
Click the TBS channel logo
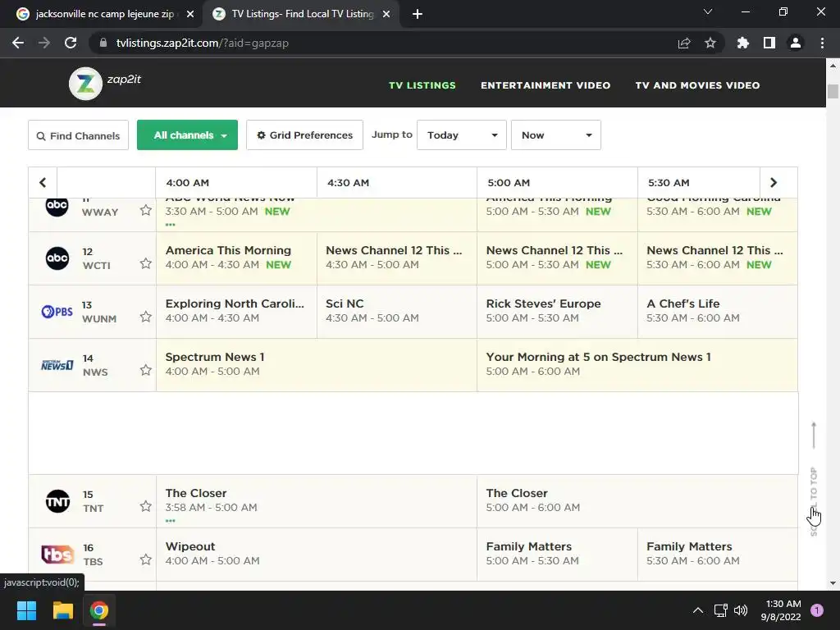point(57,554)
